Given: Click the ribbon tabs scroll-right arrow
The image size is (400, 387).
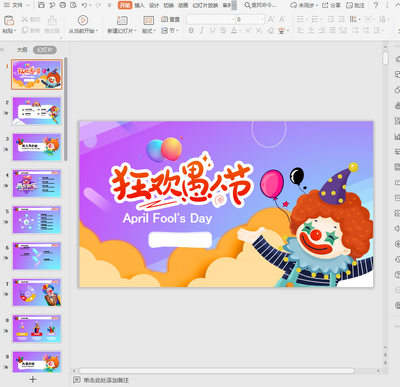Looking at the screenshot, I should [234, 5].
